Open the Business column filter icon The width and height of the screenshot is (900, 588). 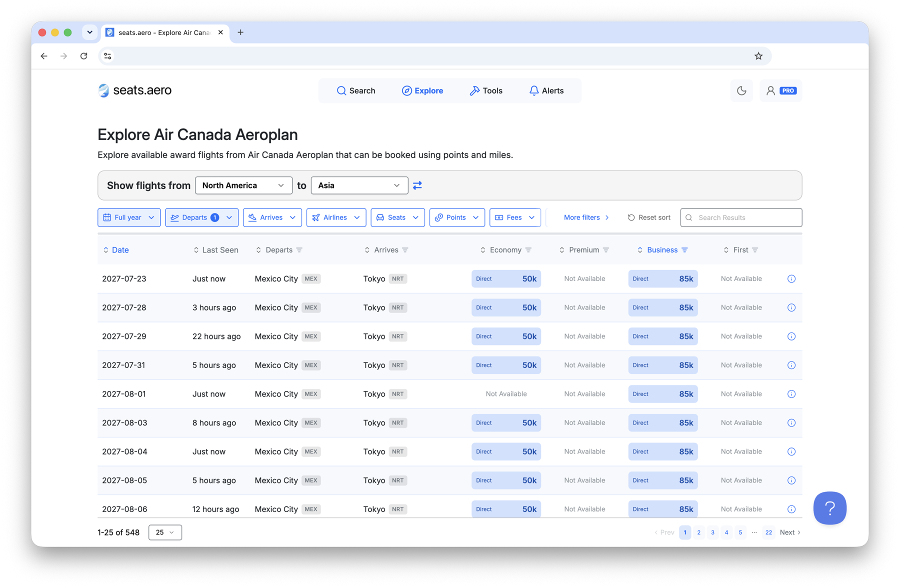685,250
